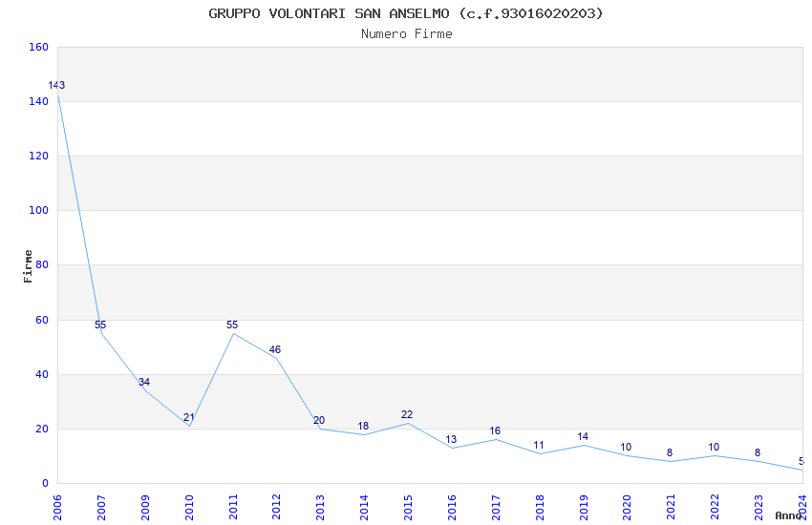Image resolution: width=812 pixels, height=525 pixels.
Task: Click x-axis year label 2021
Action: point(672,508)
